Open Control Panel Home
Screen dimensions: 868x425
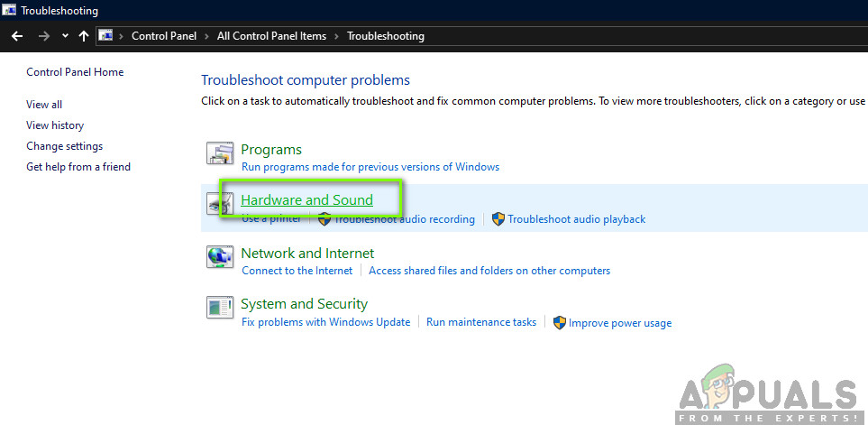click(75, 72)
